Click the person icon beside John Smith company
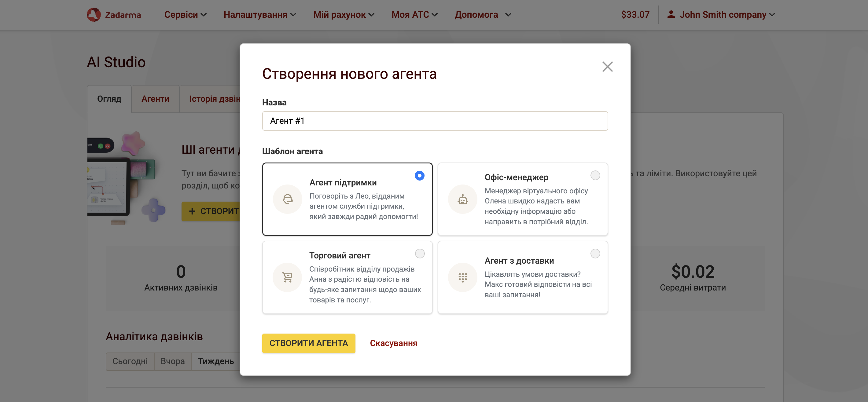Image resolution: width=868 pixels, height=402 pixels. point(671,14)
